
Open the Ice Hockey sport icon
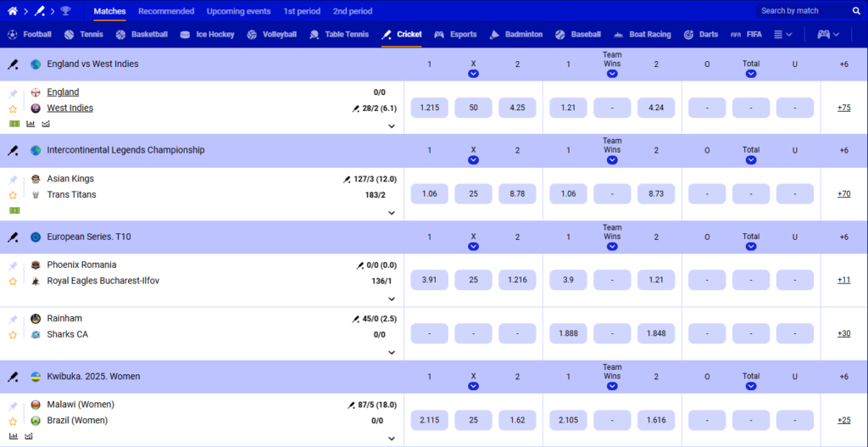coord(186,34)
